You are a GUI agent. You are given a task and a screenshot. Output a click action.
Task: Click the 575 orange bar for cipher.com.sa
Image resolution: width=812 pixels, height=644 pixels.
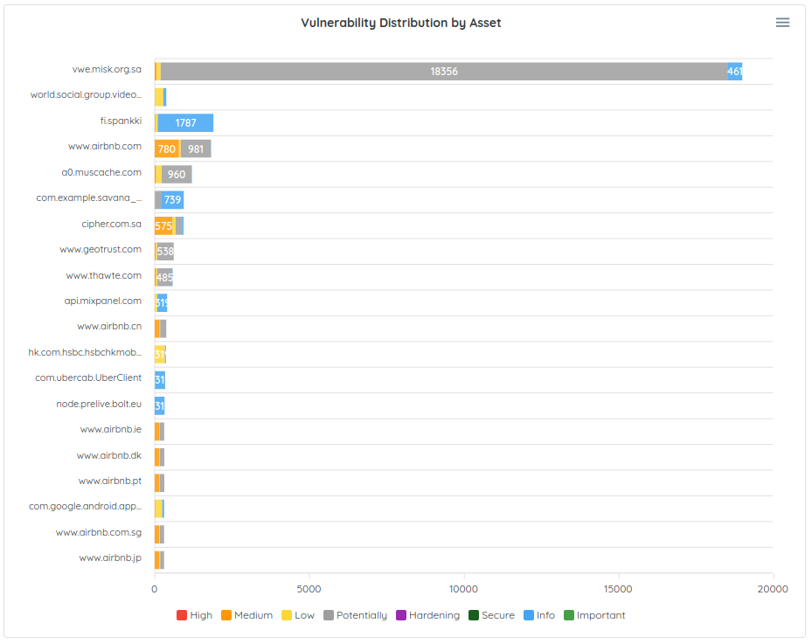(163, 225)
